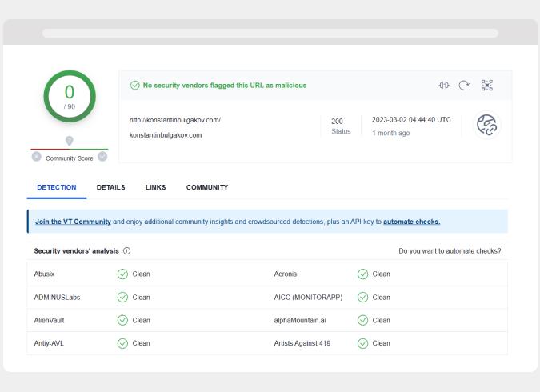Click the globe link icon beside date

coord(486,125)
